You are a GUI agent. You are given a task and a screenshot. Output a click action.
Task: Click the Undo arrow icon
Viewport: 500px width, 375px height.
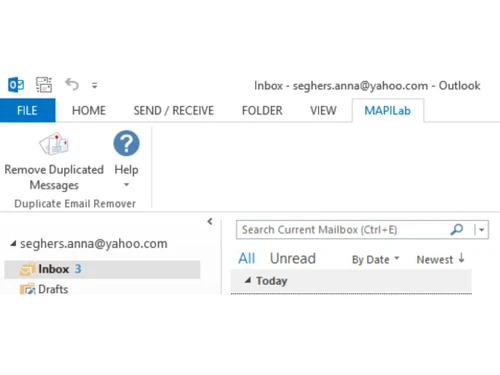(x=72, y=84)
